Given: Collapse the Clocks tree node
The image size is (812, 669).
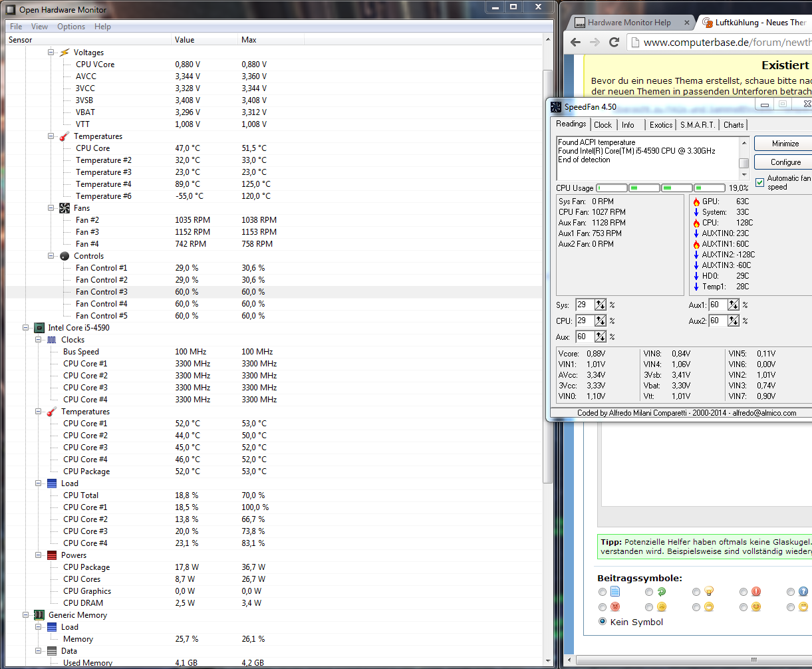Looking at the screenshot, I should click(x=38, y=340).
